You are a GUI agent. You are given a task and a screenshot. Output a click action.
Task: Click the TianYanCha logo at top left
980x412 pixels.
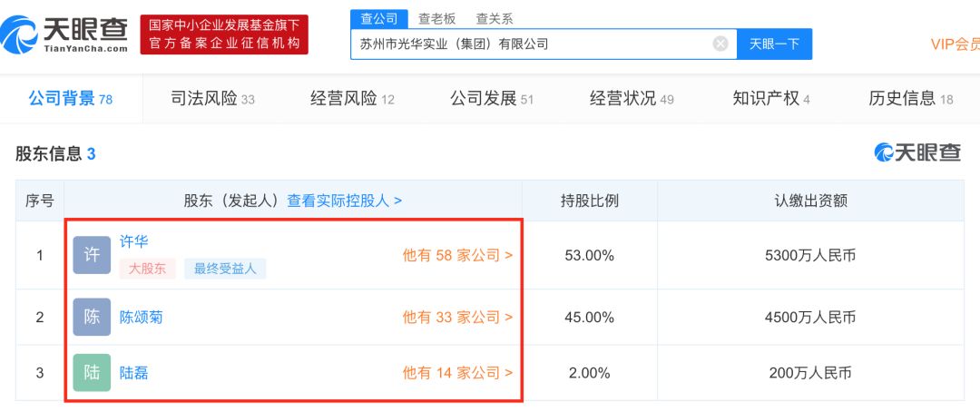pos(65,34)
